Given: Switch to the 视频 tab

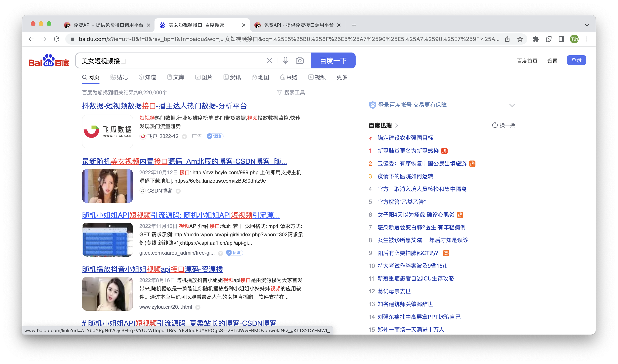Looking at the screenshot, I should point(317,77).
